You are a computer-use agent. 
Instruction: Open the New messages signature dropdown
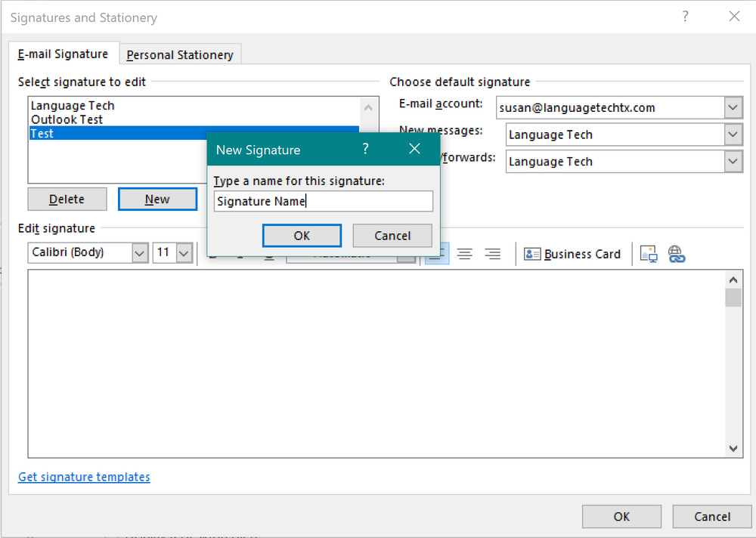coord(733,134)
